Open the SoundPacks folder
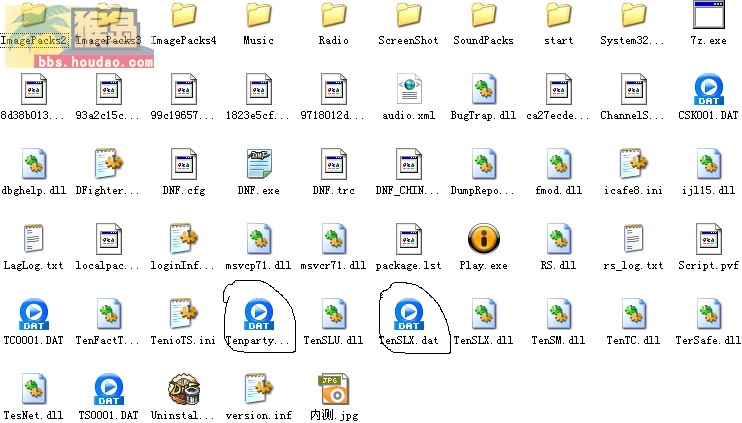Viewport: 742px width, 423px height. click(484, 15)
